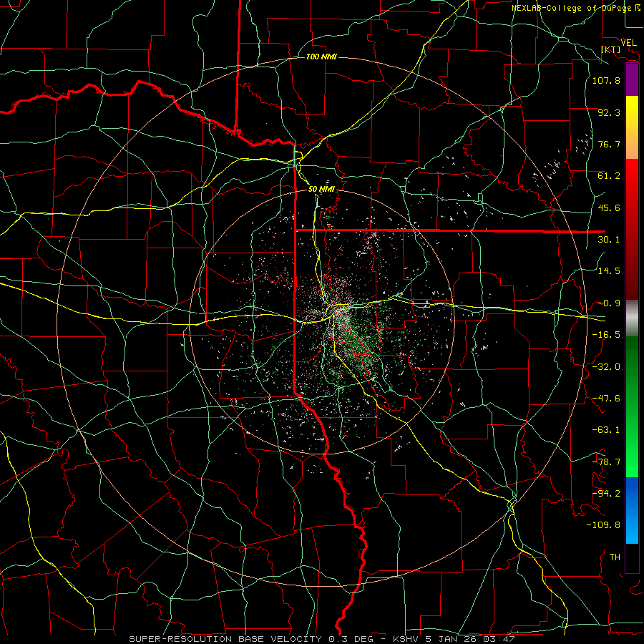Click the 45.6 velocity scale value

609,208
